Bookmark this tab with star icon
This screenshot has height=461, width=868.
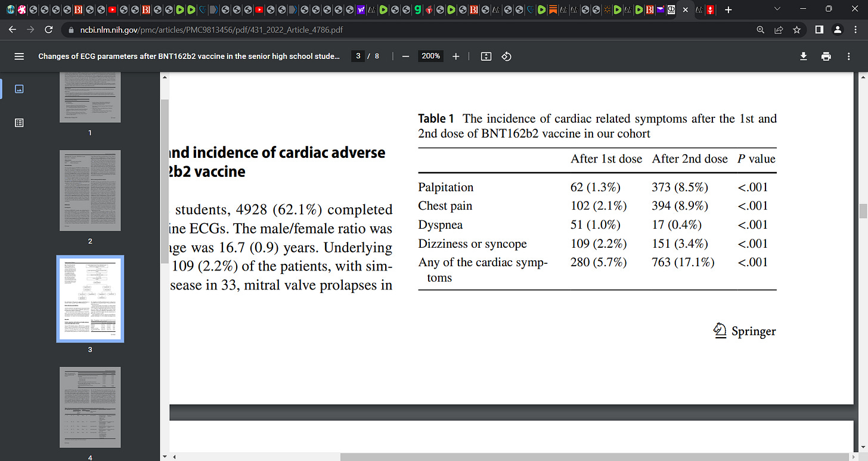tap(796, 30)
